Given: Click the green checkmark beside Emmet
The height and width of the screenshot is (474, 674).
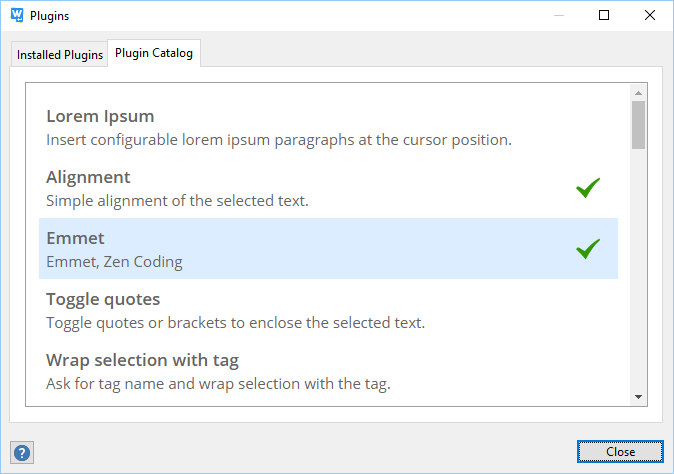Looking at the screenshot, I should [x=588, y=249].
